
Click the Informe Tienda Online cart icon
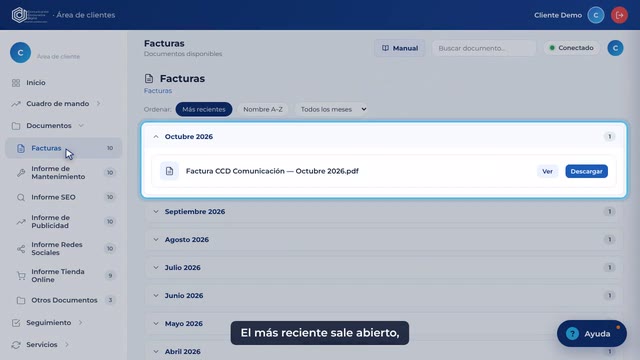(x=21, y=276)
